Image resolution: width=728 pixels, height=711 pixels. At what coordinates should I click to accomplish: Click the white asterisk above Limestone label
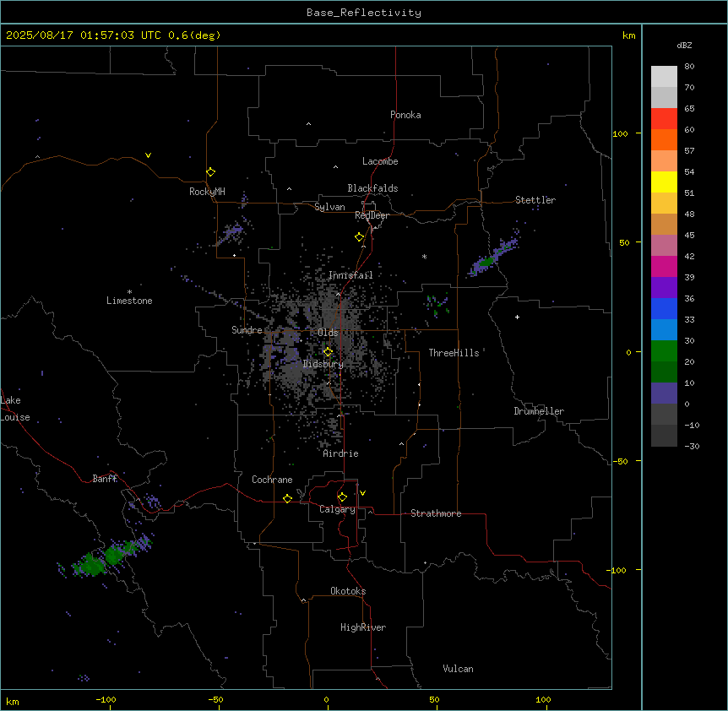[x=129, y=292]
